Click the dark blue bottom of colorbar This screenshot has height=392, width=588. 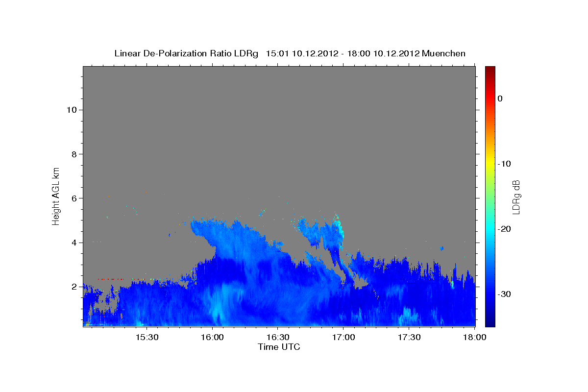click(x=490, y=321)
